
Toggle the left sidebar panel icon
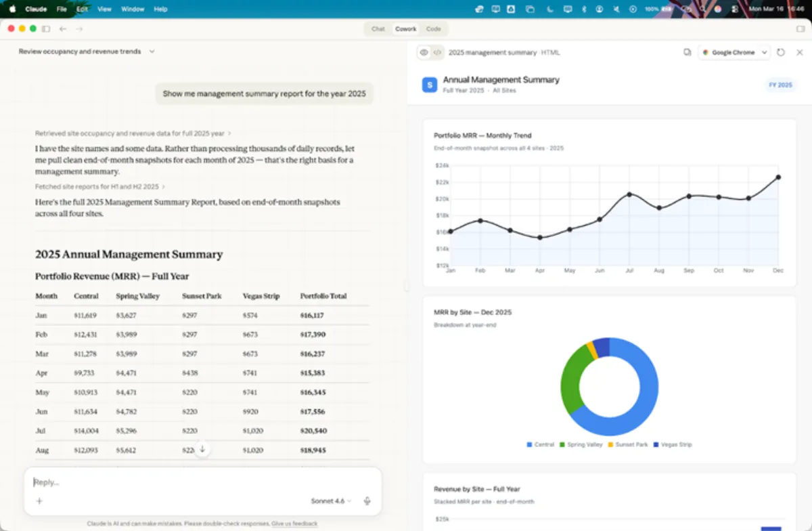click(46, 29)
